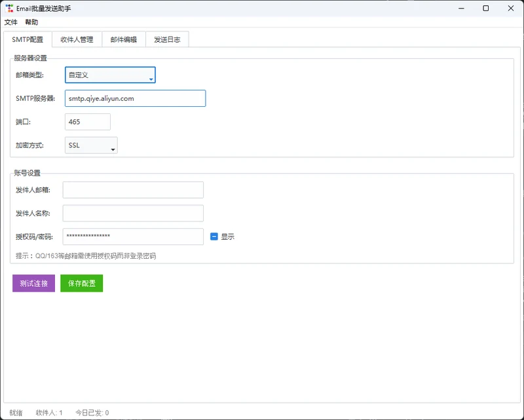The image size is (524, 420).
Task: Maximize the window
Action: pos(486,9)
